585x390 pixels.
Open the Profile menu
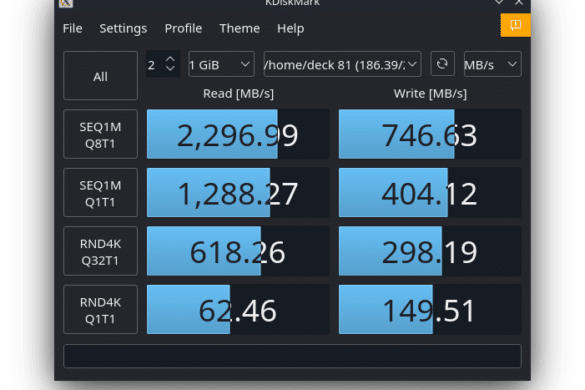tap(183, 28)
